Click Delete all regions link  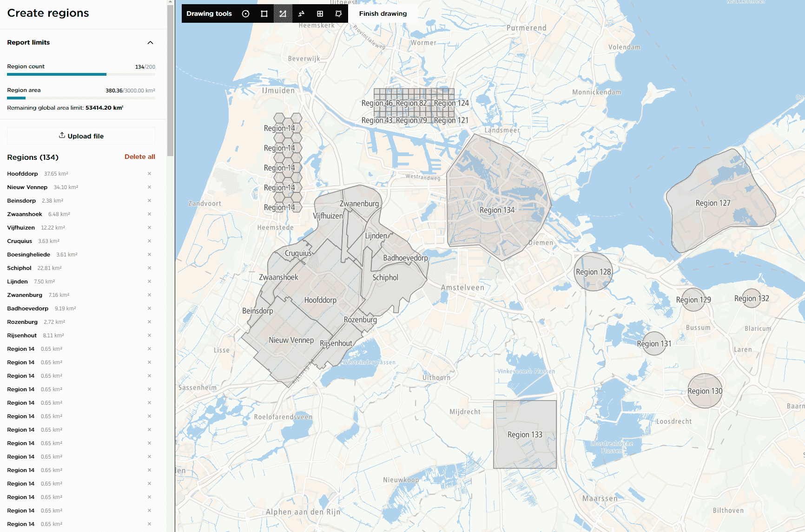pos(139,157)
